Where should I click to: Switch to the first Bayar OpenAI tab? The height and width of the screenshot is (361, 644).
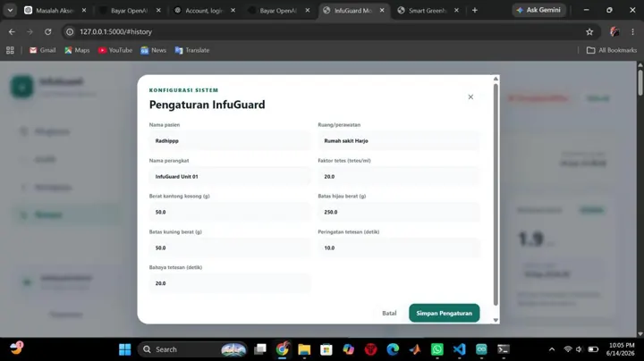click(x=130, y=11)
